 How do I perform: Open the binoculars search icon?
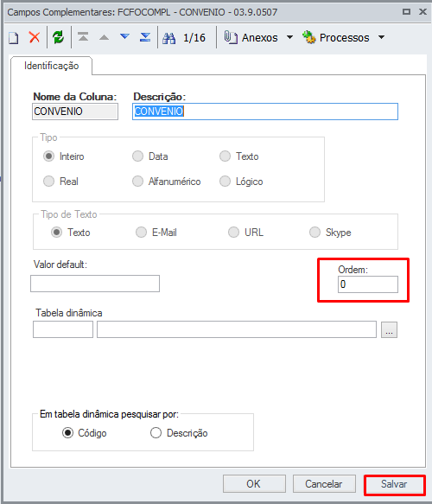click(x=169, y=38)
